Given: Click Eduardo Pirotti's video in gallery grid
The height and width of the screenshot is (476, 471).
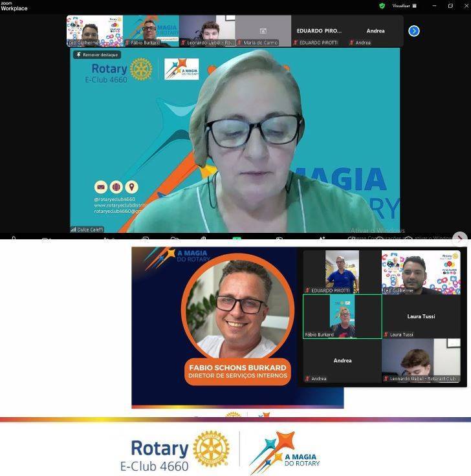Looking at the screenshot, I should [342, 272].
